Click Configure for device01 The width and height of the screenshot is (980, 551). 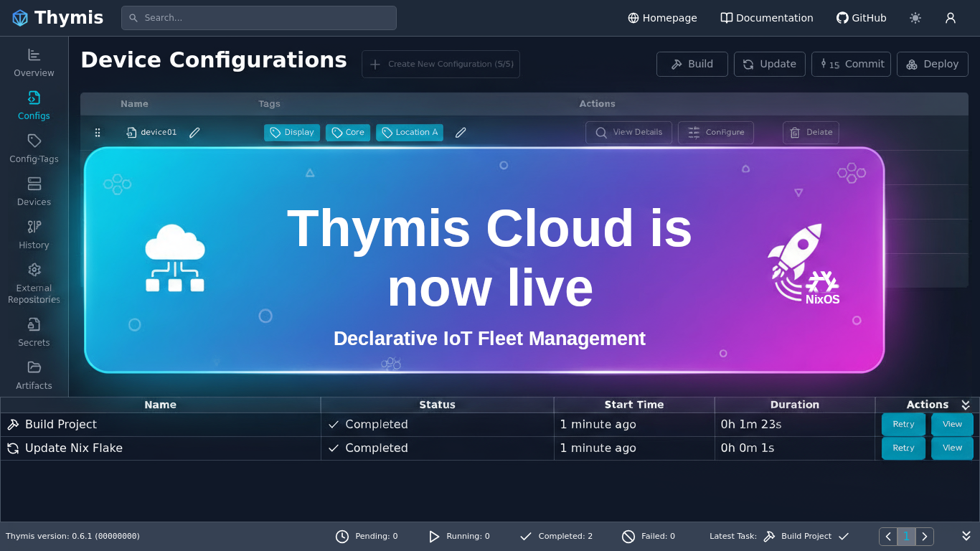click(716, 133)
